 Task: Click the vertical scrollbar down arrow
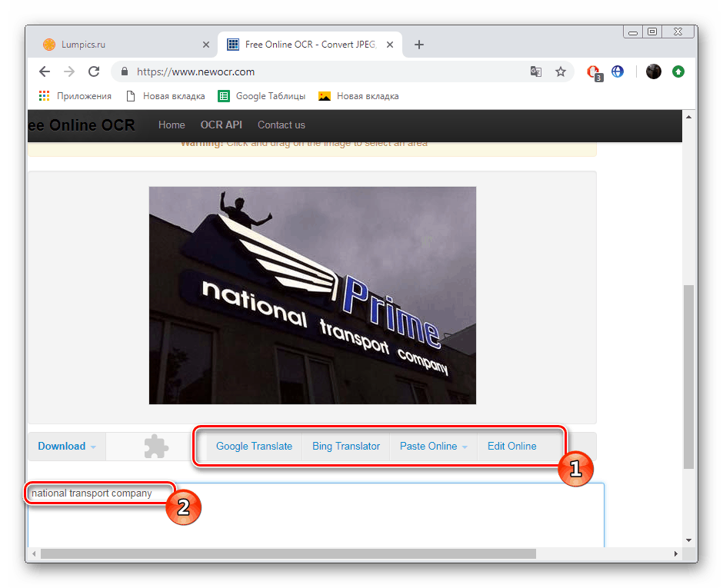tap(688, 540)
